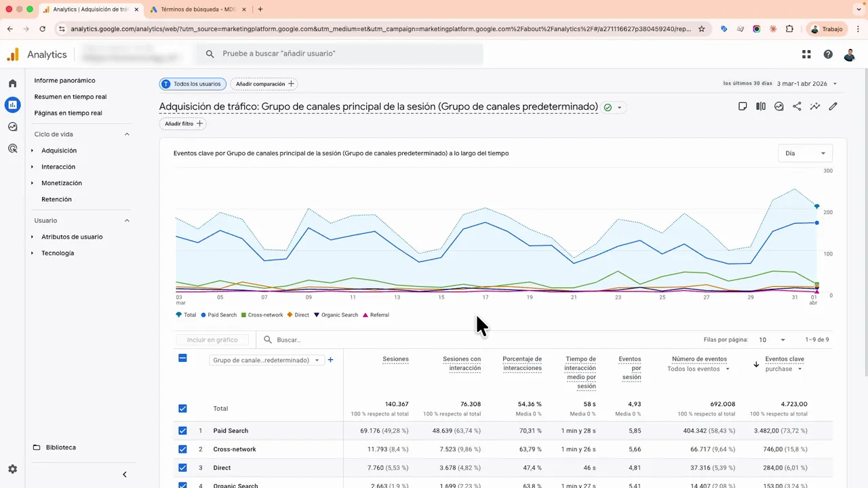Click the Share report icon
Image resolution: width=868 pixels, height=488 pixels.
point(797,106)
